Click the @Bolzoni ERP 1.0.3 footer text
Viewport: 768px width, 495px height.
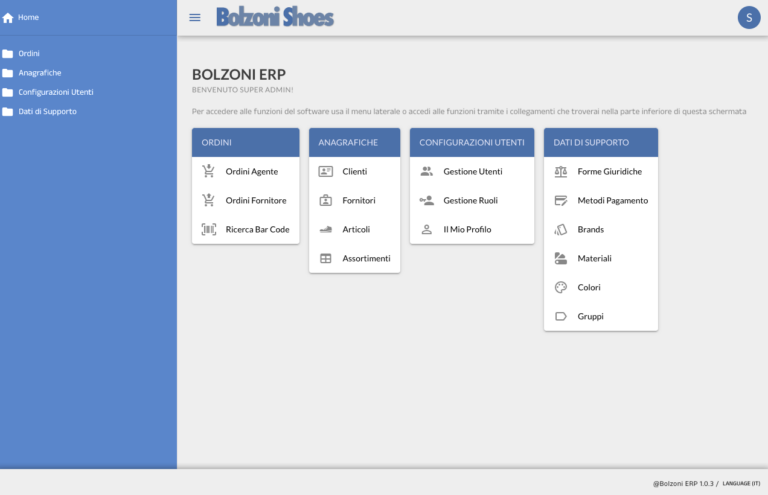(683, 483)
